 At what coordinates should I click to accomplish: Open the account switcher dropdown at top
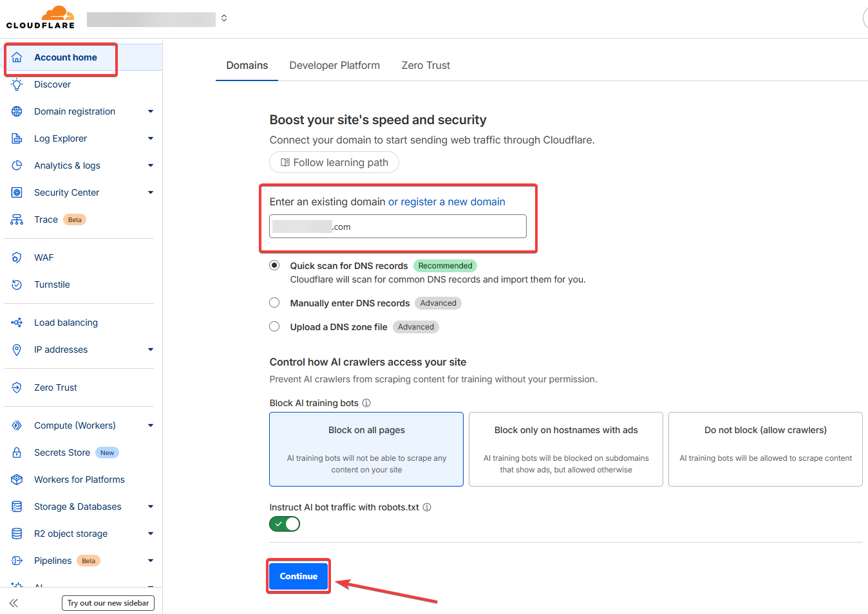[224, 18]
